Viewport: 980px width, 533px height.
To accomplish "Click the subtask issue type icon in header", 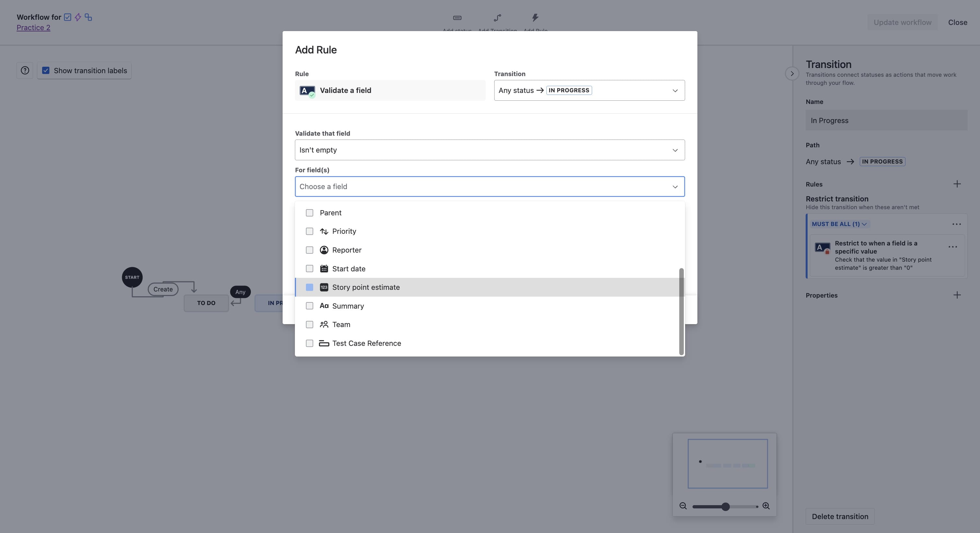I will 88,17.
